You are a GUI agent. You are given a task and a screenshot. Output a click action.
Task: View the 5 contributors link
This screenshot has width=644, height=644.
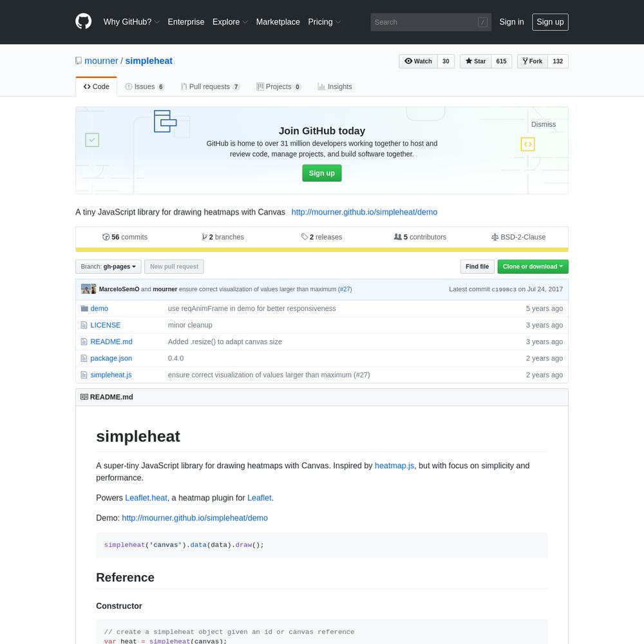point(420,237)
